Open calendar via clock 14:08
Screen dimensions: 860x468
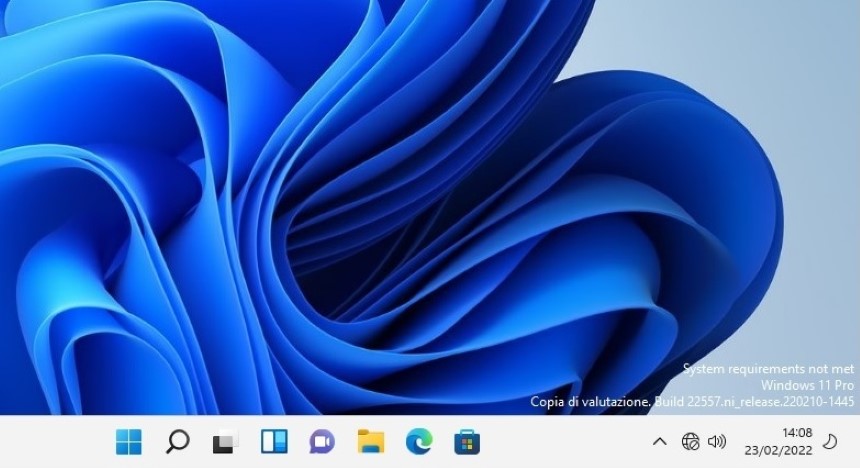pos(797,433)
